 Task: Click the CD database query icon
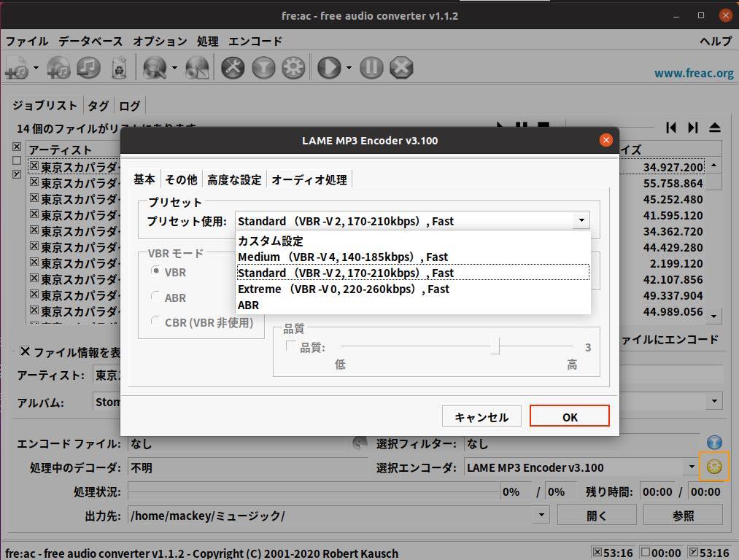tap(155, 68)
